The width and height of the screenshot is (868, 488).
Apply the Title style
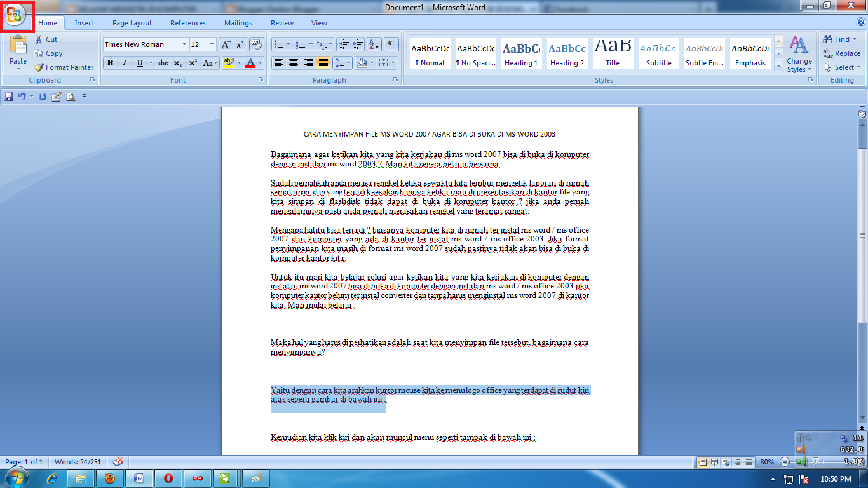click(613, 53)
